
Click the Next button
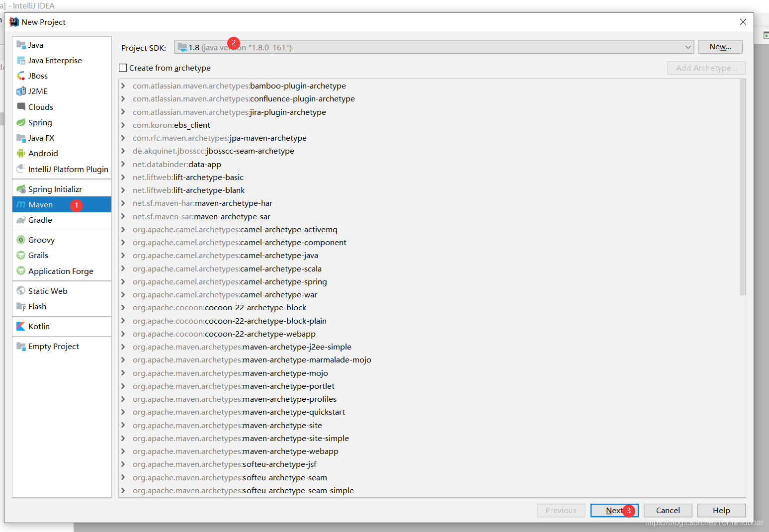614,511
